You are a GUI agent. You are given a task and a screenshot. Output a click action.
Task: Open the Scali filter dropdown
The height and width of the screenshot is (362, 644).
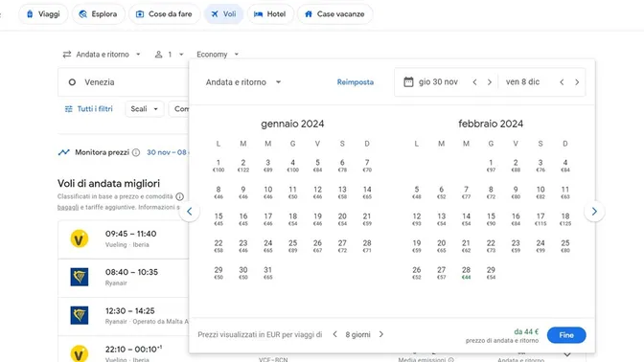144,109
